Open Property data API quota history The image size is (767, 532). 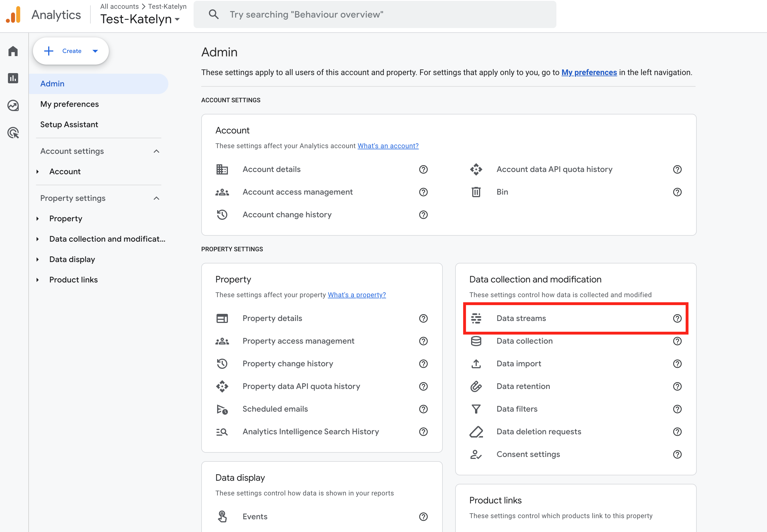coord(301,386)
